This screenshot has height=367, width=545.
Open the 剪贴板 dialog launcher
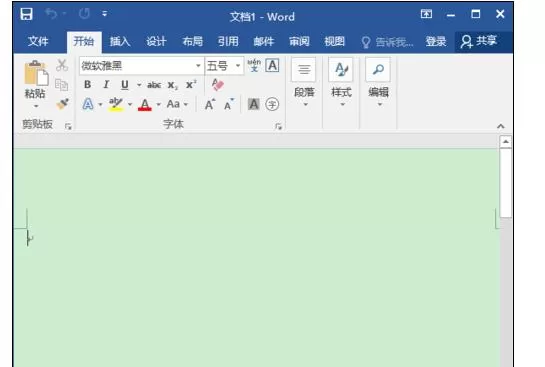tap(68, 127)
